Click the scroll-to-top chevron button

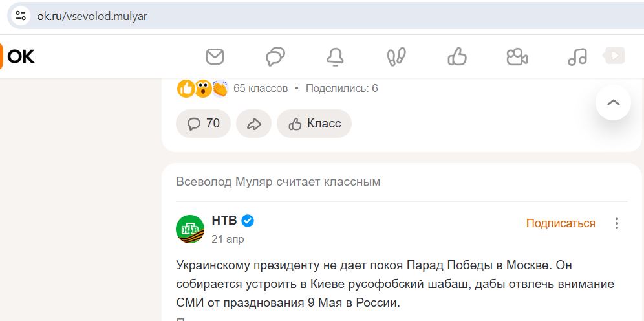(613, 102)
